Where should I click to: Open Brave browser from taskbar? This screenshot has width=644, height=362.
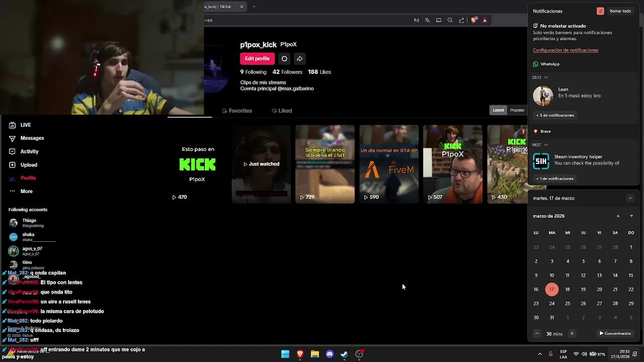click(300, 354)
